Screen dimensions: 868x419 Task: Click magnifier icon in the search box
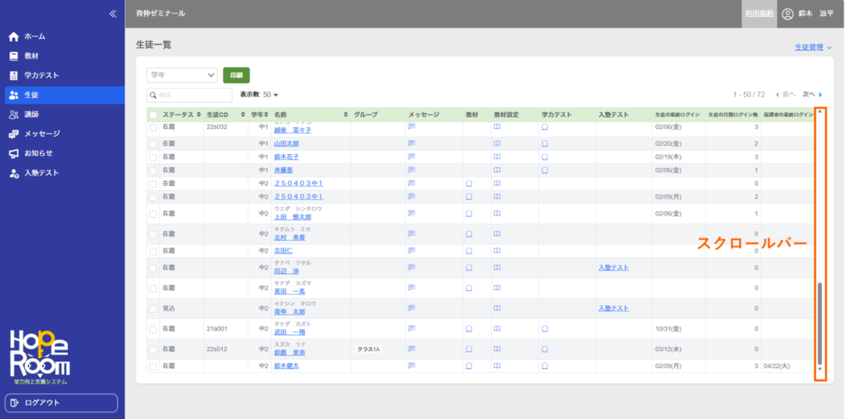tap(154, 95)
